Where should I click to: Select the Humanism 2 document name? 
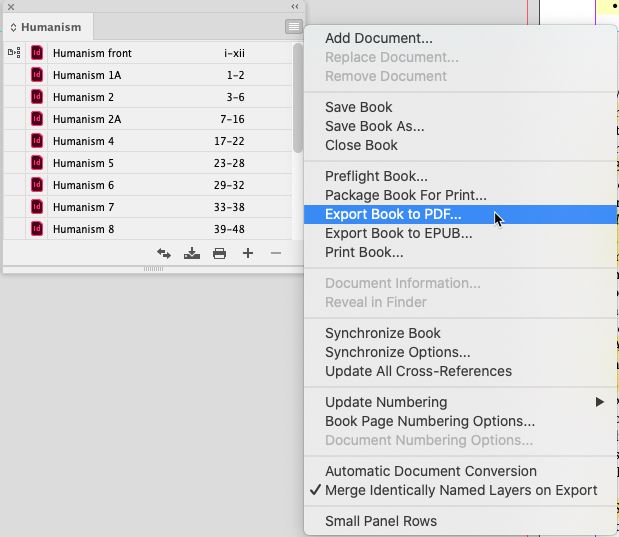point(83,97)
